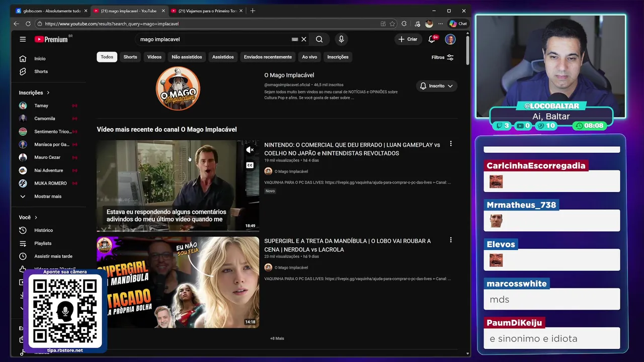
Task: Expand the Inscrições sidebar section
Action: tap(34, 93)
